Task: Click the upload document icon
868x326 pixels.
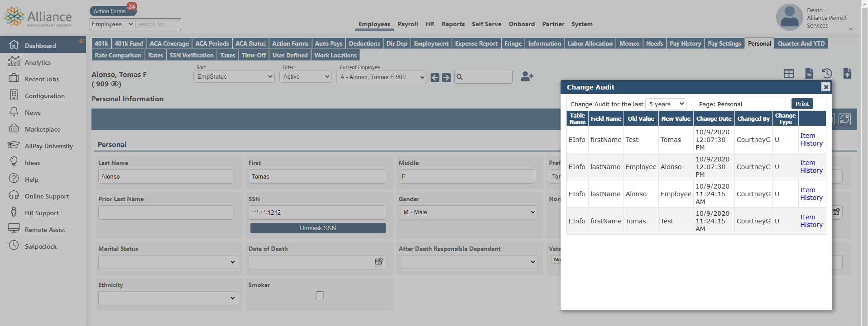Action: pyautogui.click(x=847, y=73)
